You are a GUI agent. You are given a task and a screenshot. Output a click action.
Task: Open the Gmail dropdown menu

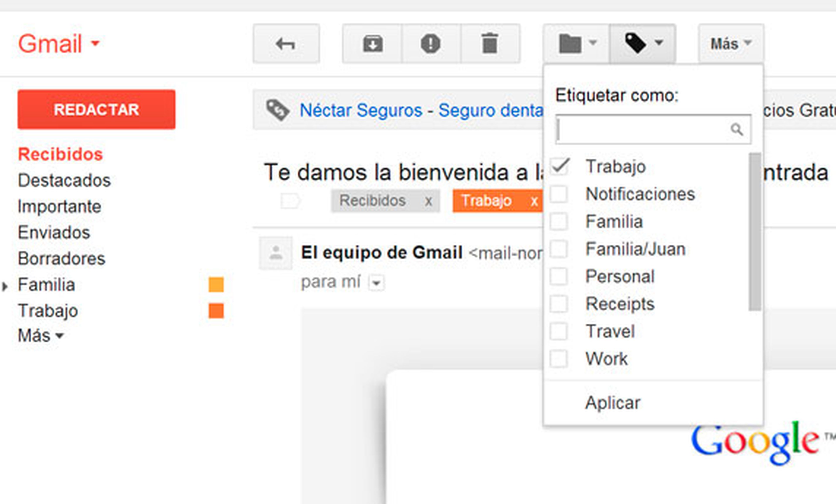(x=59, y=44)
